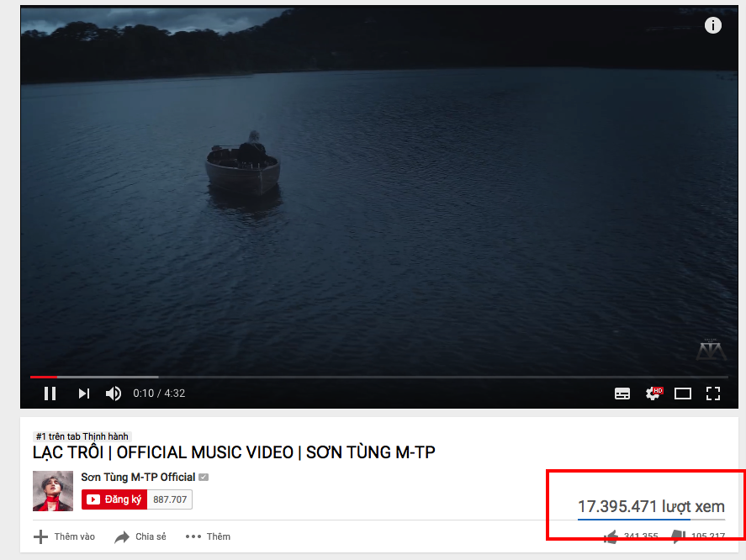Expand the Thêm three-dot menu
The image size is (746, 560).
coord(208,536)
